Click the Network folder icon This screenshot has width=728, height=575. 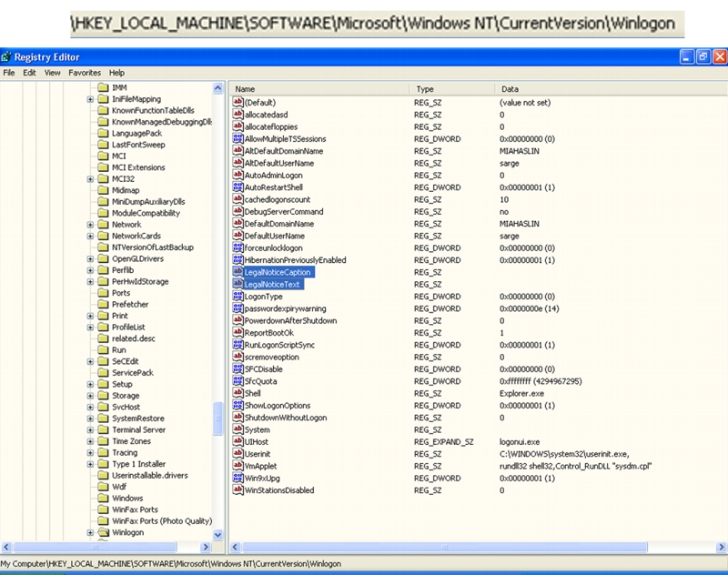[x=103, y=225]
